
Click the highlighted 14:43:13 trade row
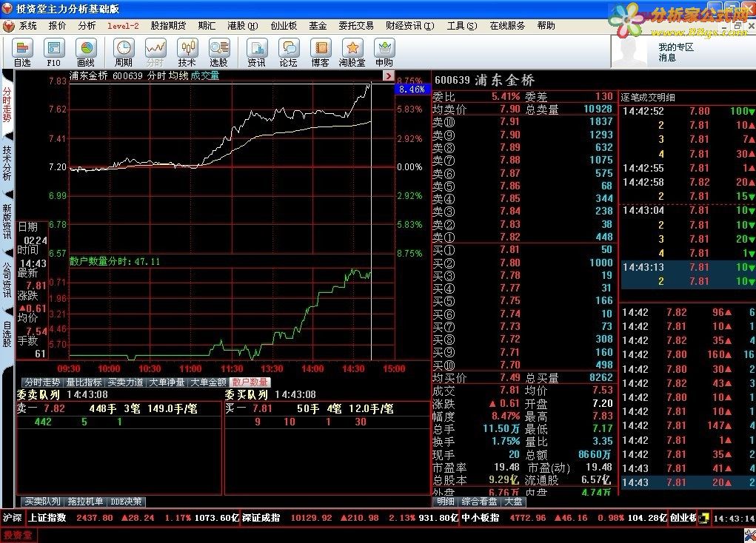click(688, 267)
